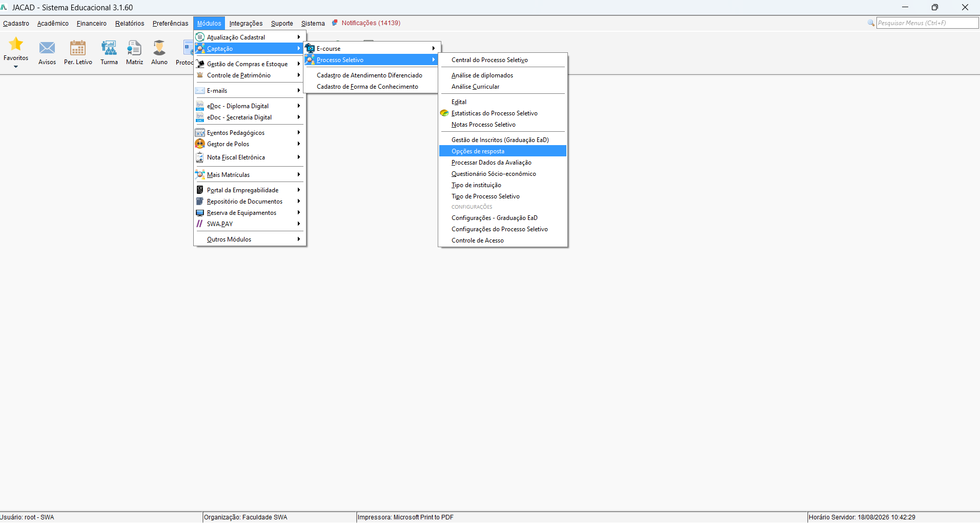Click the Portal da Empregabilidade icon

pyautogui.click(x=200, y=190)
